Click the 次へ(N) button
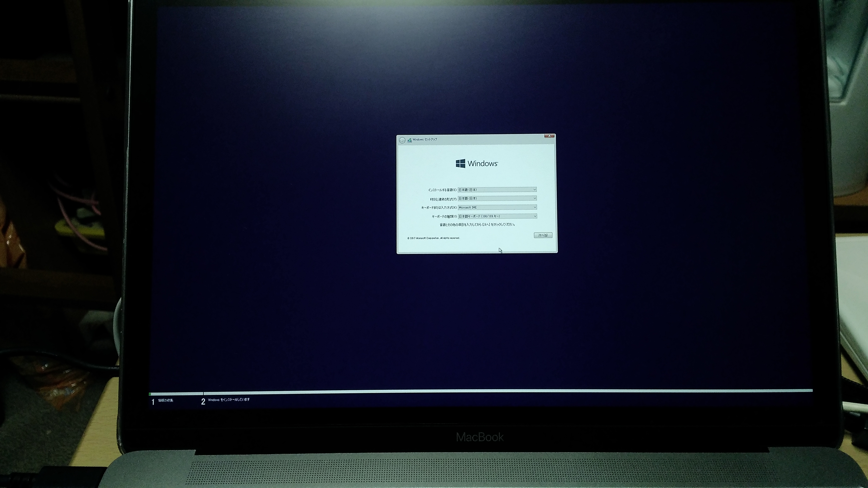 [543, 235]
